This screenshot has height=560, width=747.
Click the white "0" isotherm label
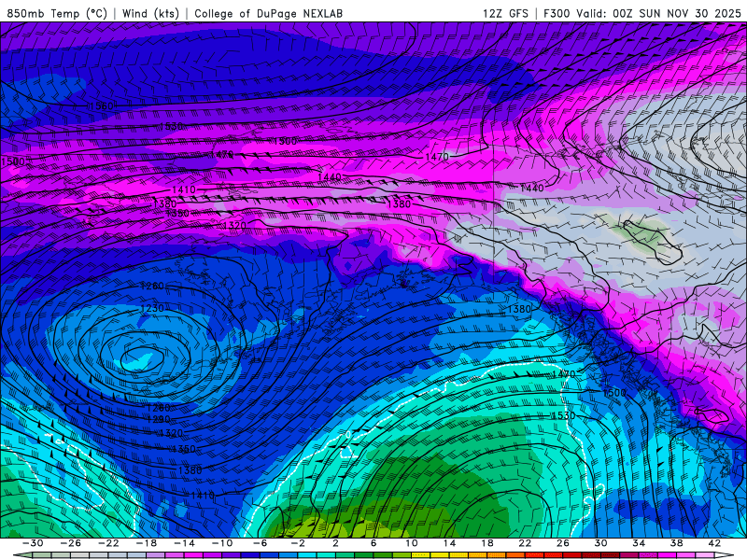348,434
